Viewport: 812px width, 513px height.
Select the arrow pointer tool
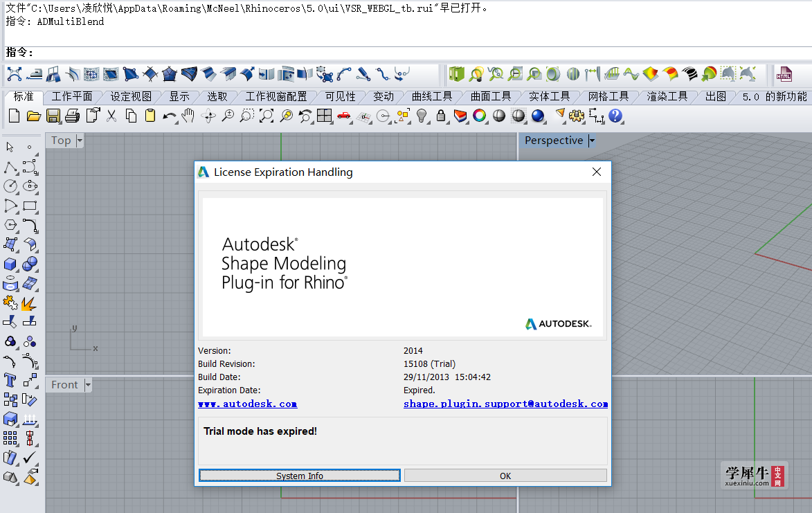(10, 147)
